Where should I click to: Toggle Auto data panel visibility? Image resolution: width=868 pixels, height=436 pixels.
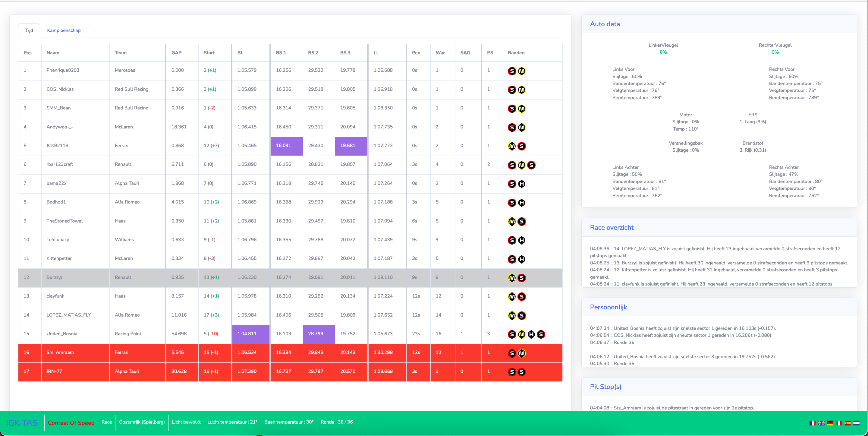tap(605, 24)
